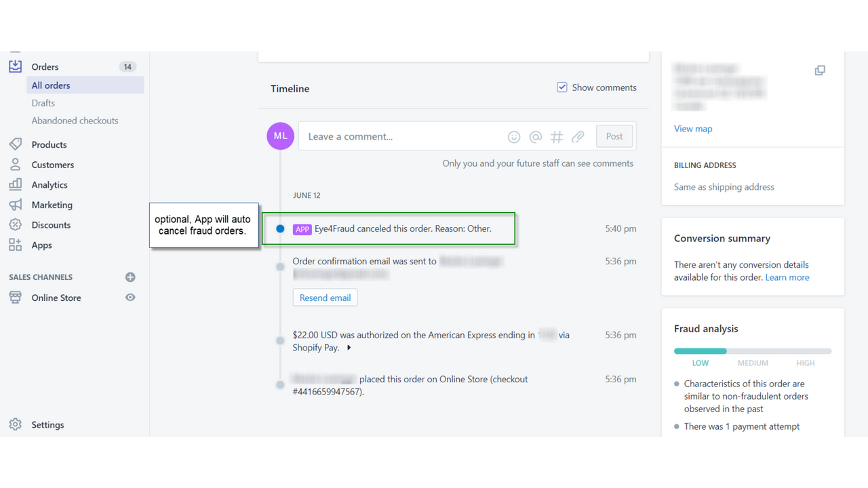The height and width of the screenshot is (488, 868).
Task: Click the hashtag reference icon
Action: click(x=557, y=137)
